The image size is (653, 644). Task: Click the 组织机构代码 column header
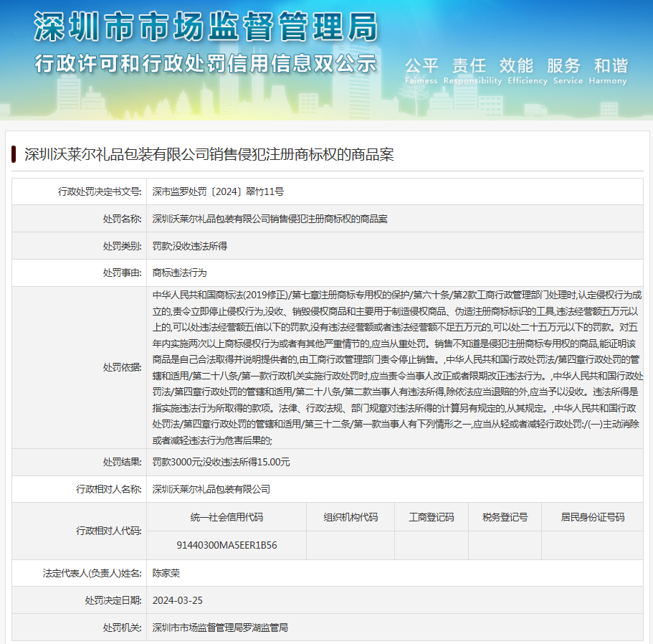coord(350,517)
